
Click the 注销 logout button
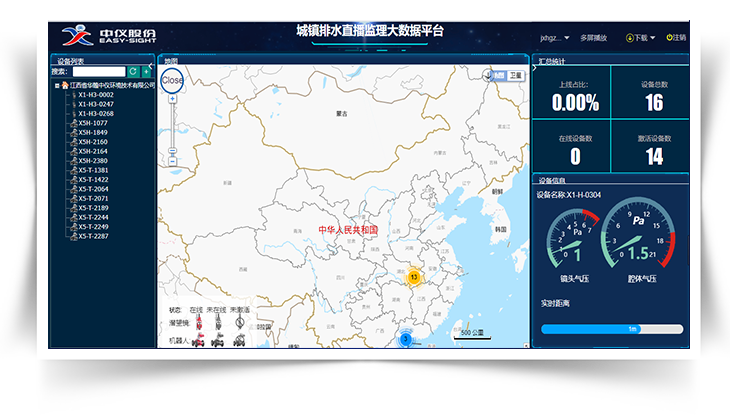click(676, 38)
